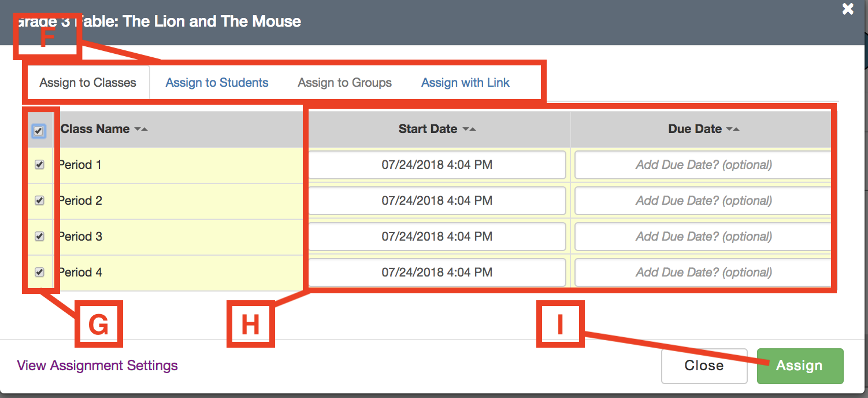Select the Assign to Classes tab
Screen dimensions: 868x398
[x=88, y=83]
